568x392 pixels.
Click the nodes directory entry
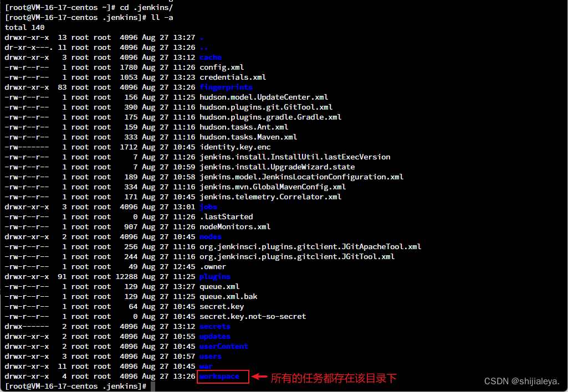[211, 236]
